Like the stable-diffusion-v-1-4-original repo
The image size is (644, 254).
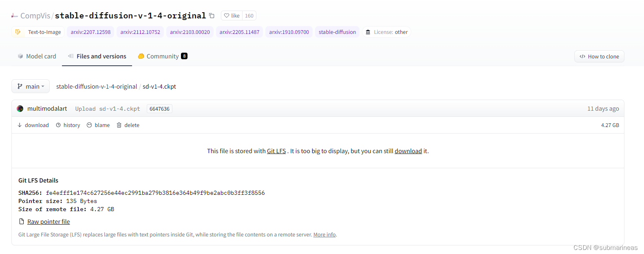pyautogui.click(x=232, y=16)
